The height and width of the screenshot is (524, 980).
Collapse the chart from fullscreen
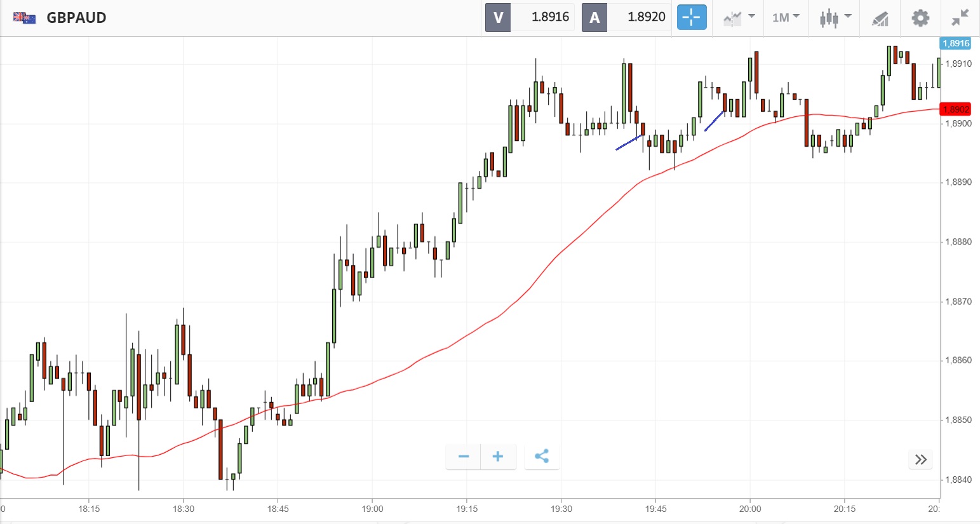click(x=960, y=17)
